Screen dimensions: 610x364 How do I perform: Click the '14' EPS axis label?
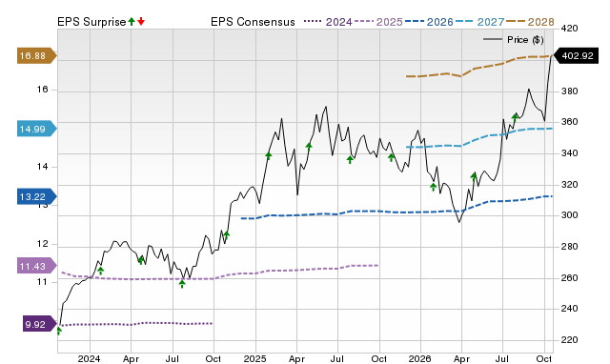tap(42, 167)
